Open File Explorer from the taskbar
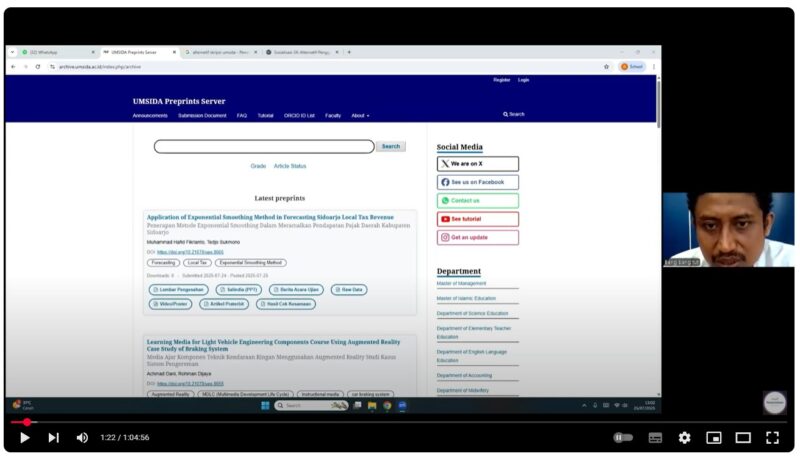Screen dimensions: 800x456 click(x=372, y=406)
